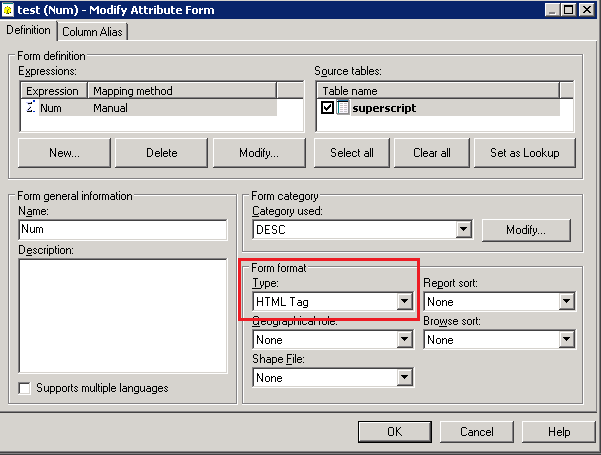
Task: Switch to the Definition tab
Action: pos(28,30)
